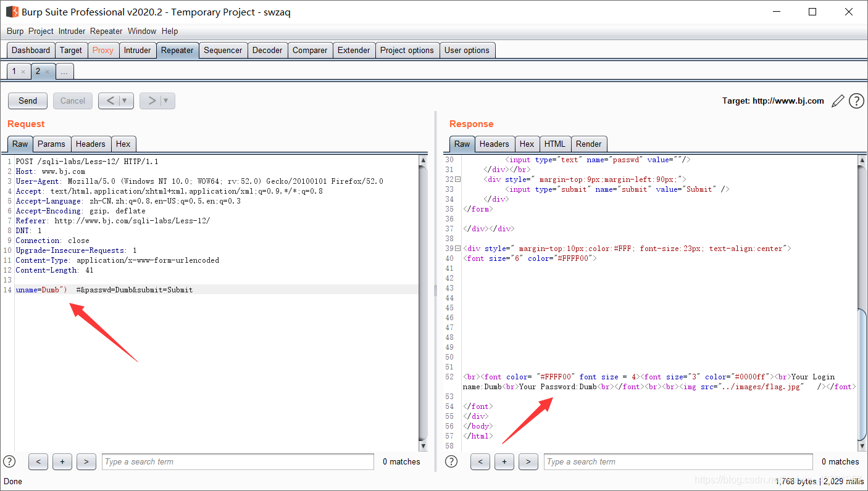Click next match button in Request search
The image size is (868, 491).
click(86, 461)
